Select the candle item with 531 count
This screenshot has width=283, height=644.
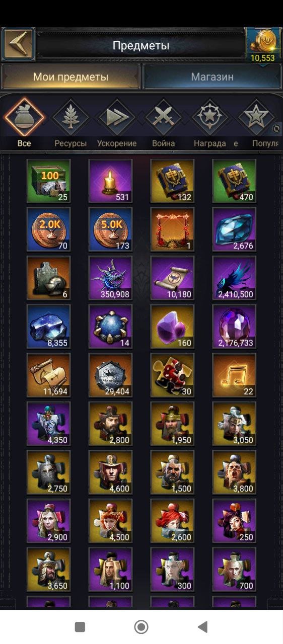coord(110,181)
